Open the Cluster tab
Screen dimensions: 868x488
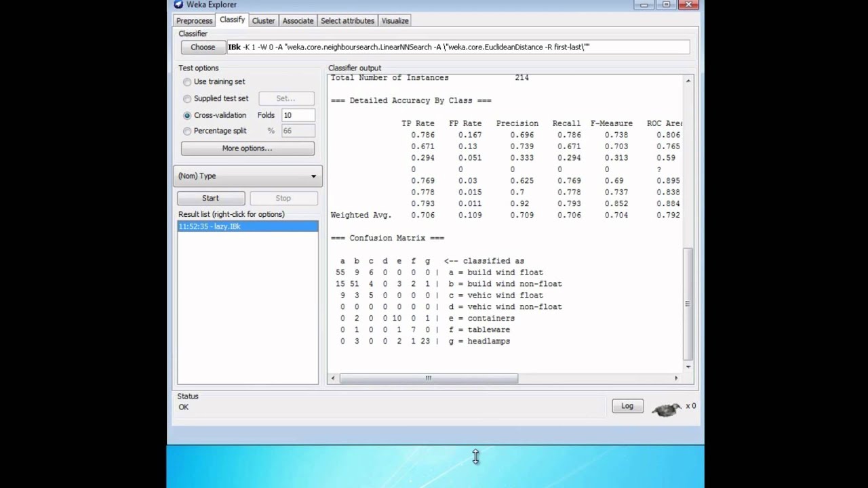coord(264,21)
